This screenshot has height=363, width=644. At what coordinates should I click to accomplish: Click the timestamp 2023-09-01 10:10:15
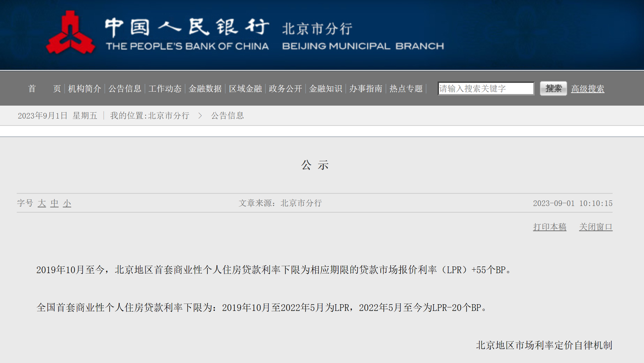click(x=573, y=203)
